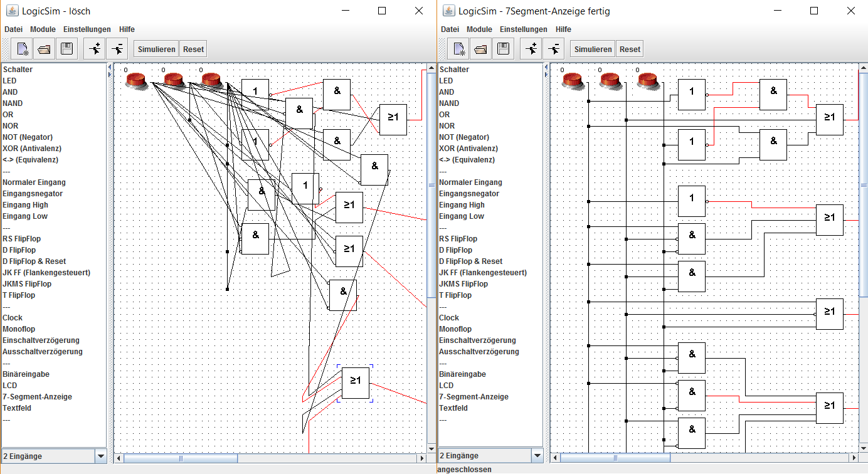Click the new file icon in the 7Segment-Anzeige window
Viewport: 868px width, 474px height.
coord(459,49)
